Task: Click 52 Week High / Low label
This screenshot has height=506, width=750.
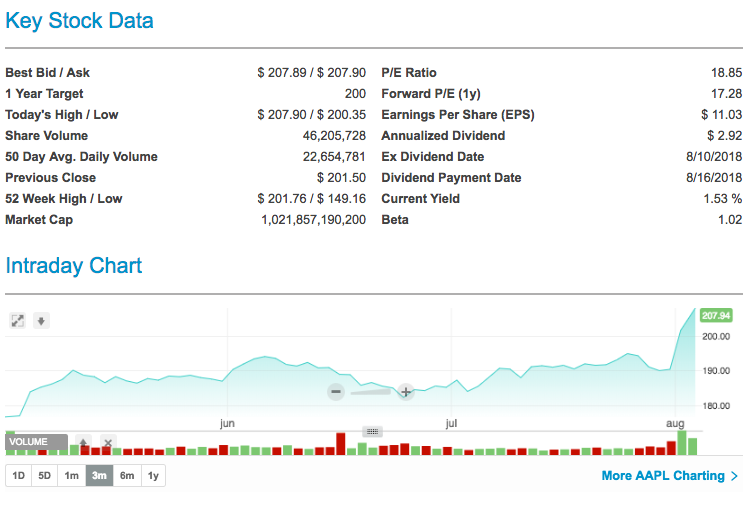Action: coord(64,199)
